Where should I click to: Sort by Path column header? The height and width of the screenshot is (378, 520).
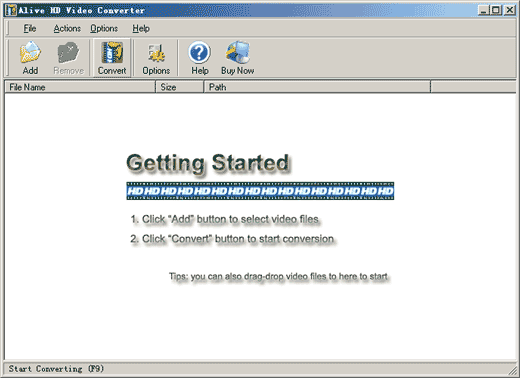(317, 87)
